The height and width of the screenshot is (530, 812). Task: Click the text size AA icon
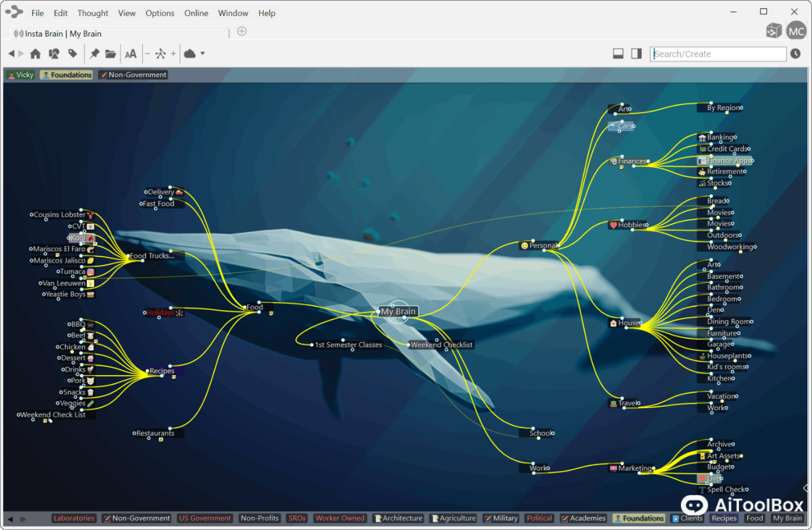click(x=131, y=54)
